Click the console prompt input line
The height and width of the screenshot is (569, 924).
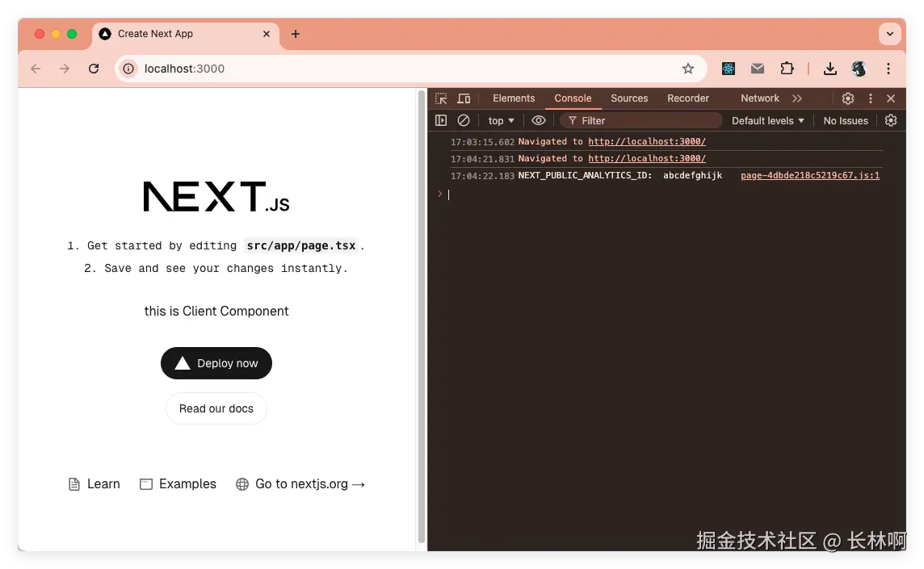[666, 195]
